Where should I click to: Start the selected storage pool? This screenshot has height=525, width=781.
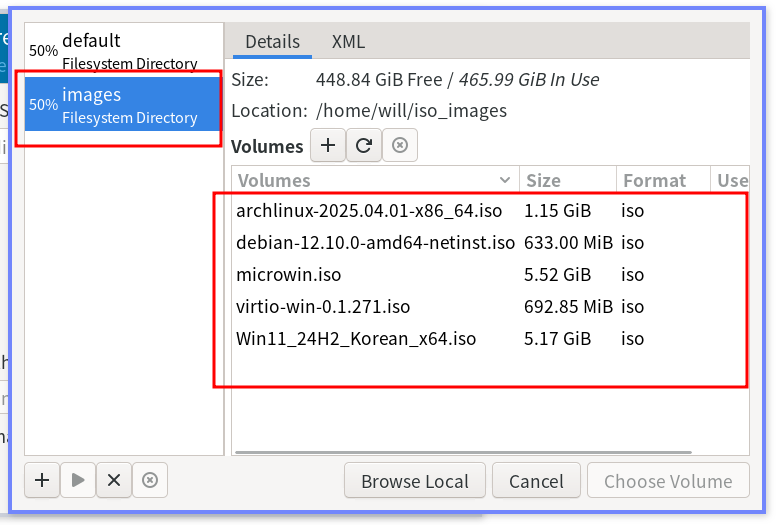click(78, 480)
